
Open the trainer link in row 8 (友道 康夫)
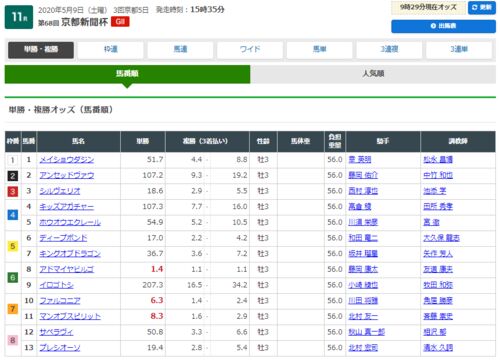coord(438,269)
